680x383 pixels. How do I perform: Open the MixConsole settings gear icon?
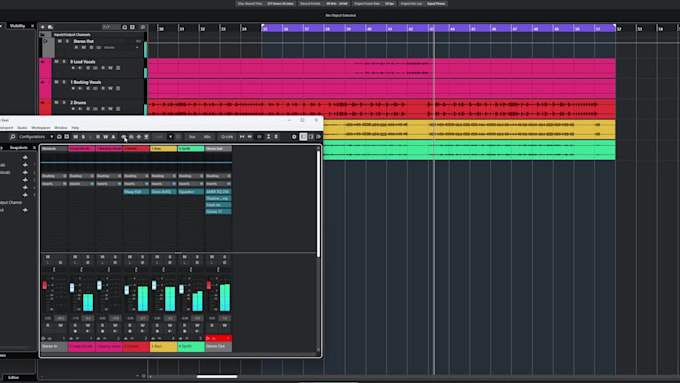click(294, 137)
